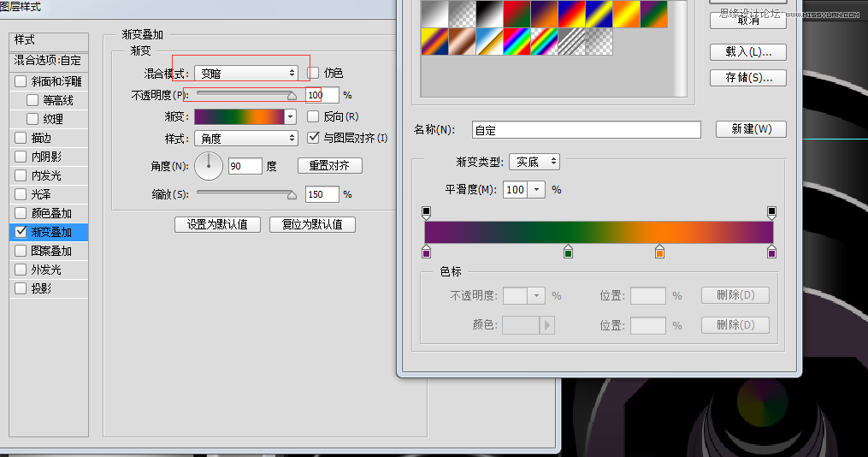Pick the chrome gradient preset

coord(489,42)
